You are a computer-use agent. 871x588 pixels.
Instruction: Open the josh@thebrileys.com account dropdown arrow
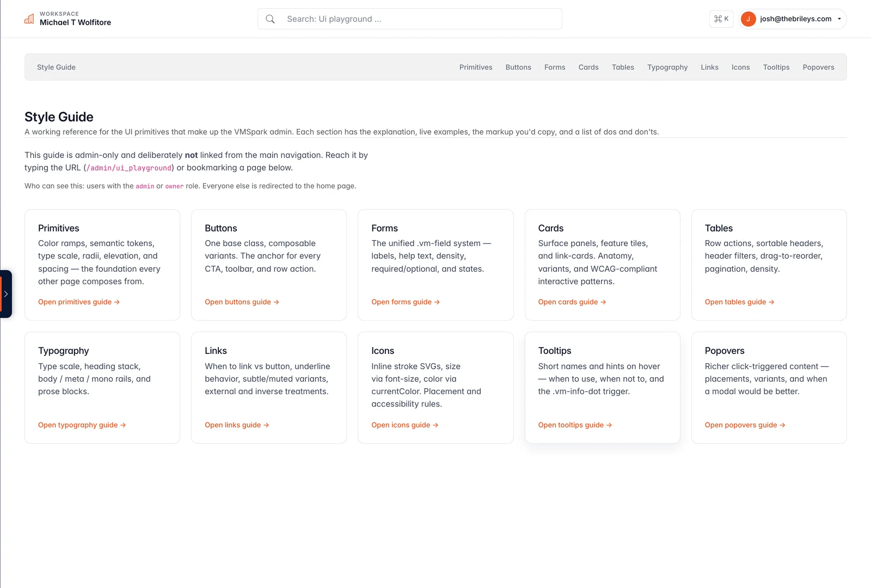(x=839, y=19)
